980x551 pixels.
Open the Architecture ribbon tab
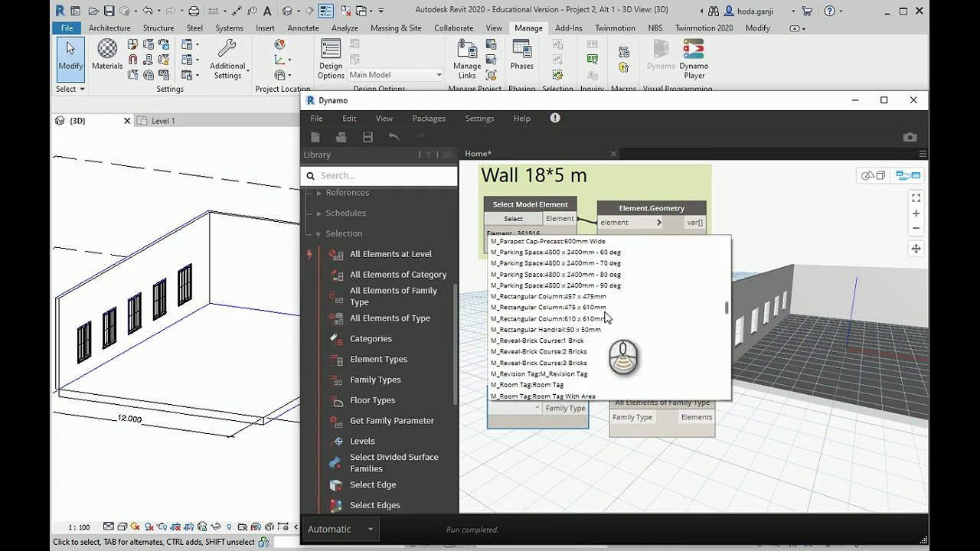[x=109, y=28]
